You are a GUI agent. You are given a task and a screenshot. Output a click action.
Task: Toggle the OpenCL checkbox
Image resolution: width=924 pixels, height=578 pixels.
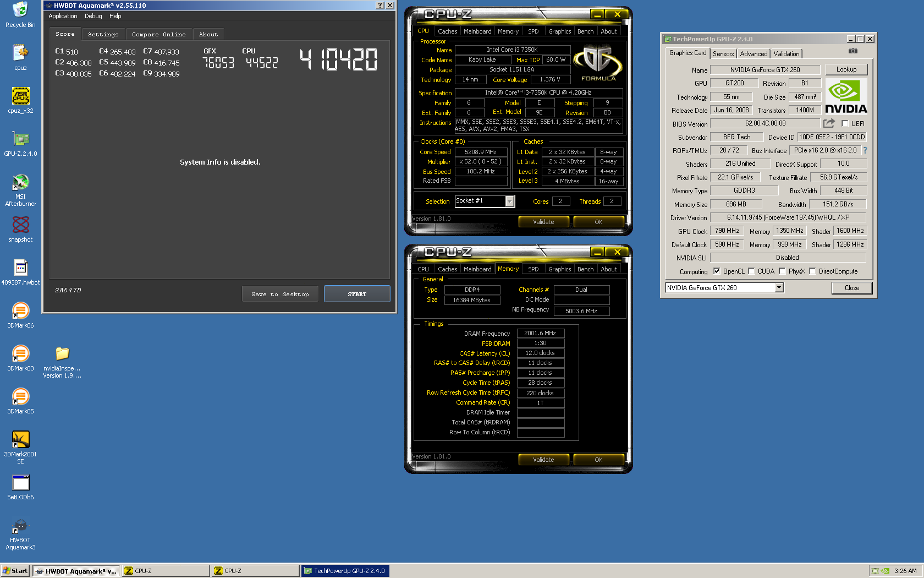(x=717, y=271)
